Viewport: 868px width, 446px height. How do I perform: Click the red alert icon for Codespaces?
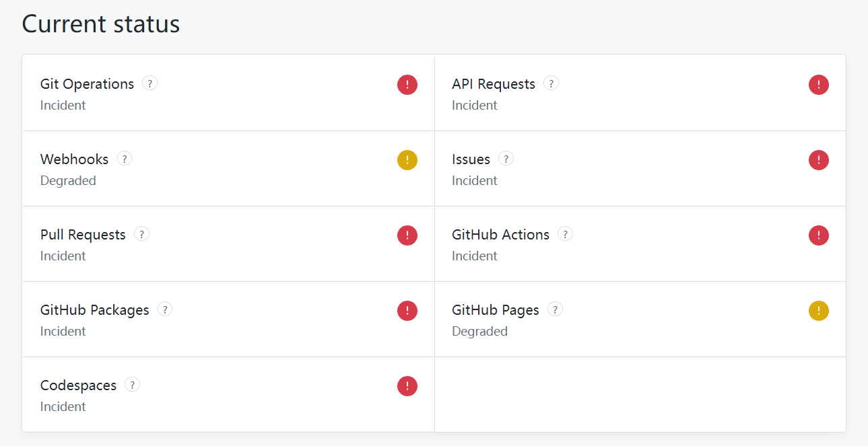coord(407,386)
